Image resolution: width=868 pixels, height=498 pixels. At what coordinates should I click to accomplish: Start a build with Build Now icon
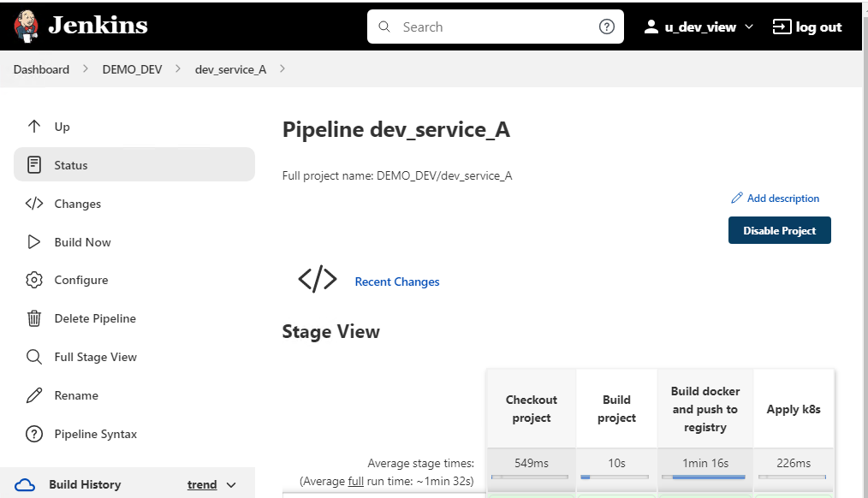click(34, 242)
